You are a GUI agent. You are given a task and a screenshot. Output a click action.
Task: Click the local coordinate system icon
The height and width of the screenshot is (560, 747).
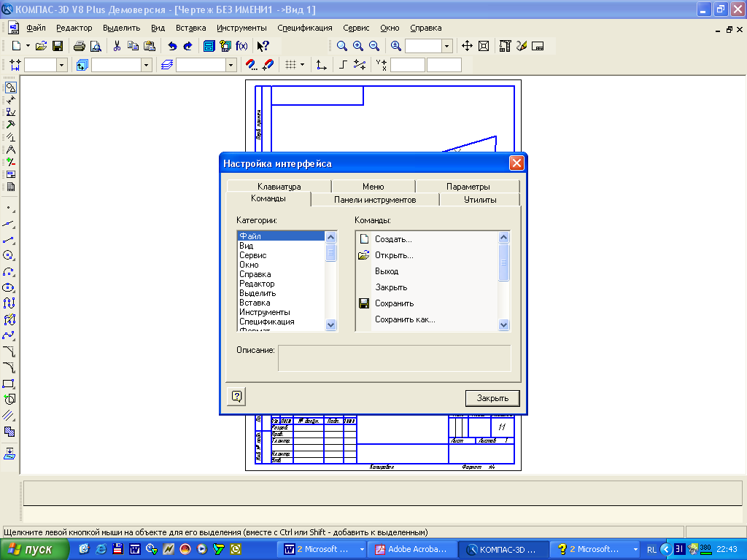click(322, 65)
